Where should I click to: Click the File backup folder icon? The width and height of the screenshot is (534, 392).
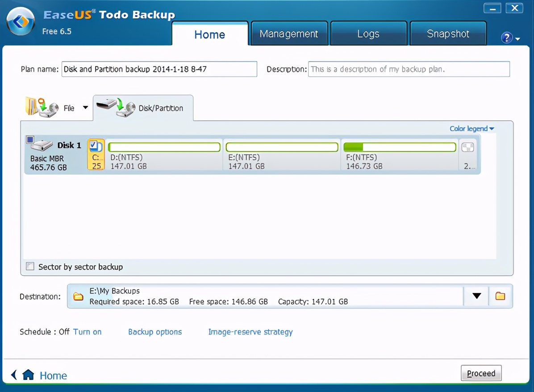[x=42, y=107]
